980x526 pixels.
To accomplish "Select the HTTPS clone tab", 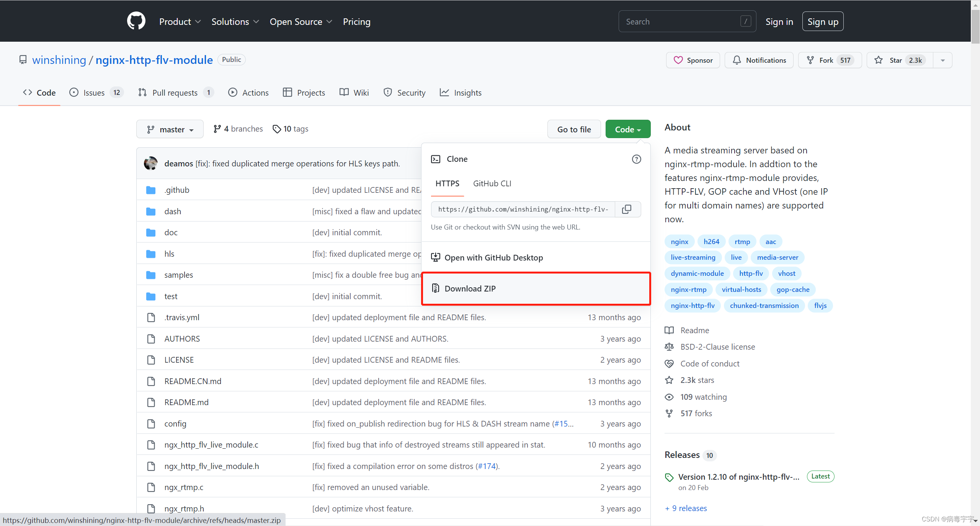I will tap(447, 184).
